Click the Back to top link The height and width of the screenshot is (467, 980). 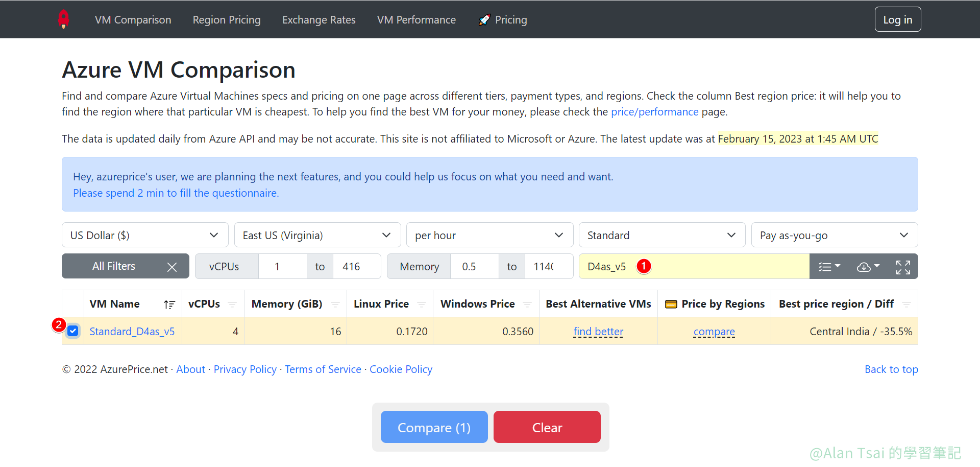(x=891, y=369)
